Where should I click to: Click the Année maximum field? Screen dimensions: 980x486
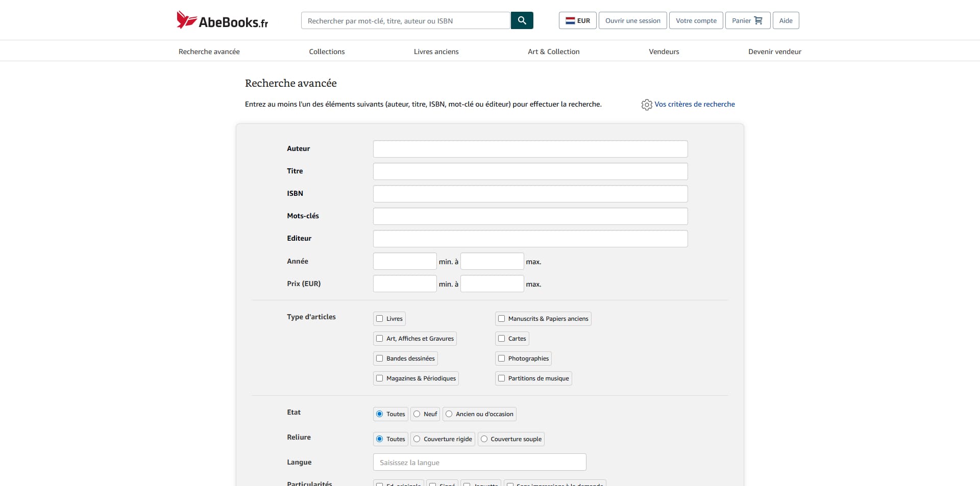[x=492, y=261]
